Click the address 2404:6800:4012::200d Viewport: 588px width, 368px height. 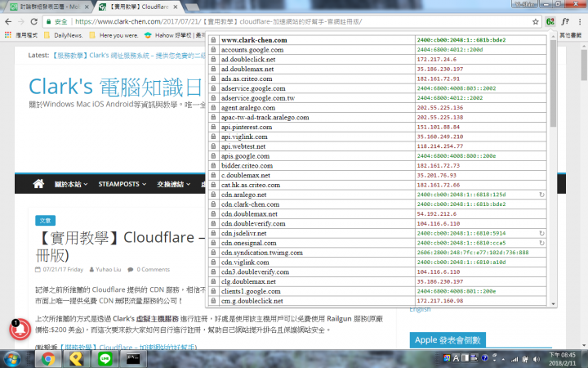pos(450,50)
